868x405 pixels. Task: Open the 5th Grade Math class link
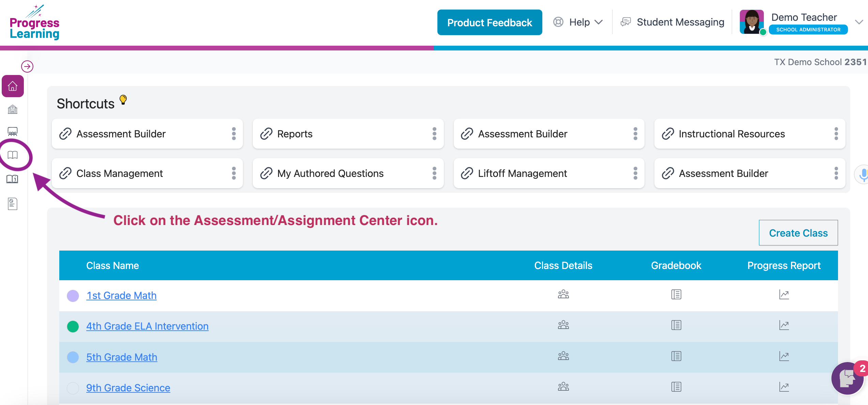point(122,357)
